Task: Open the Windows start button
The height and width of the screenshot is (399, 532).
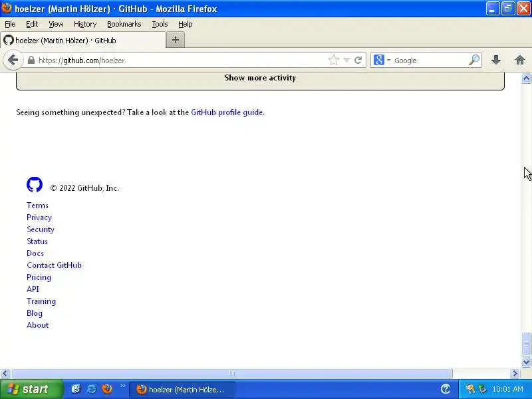Action: point(31,389)
